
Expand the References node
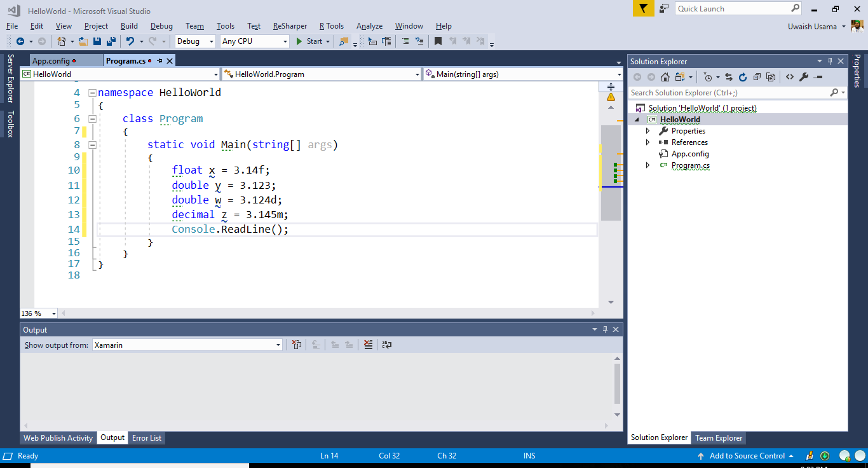[x=649, y=142]
